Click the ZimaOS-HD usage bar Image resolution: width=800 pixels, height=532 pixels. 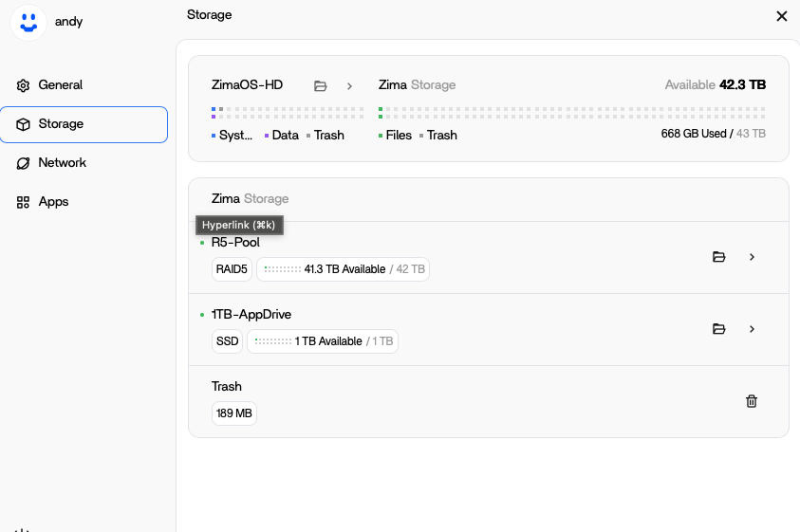coord(288,113)
